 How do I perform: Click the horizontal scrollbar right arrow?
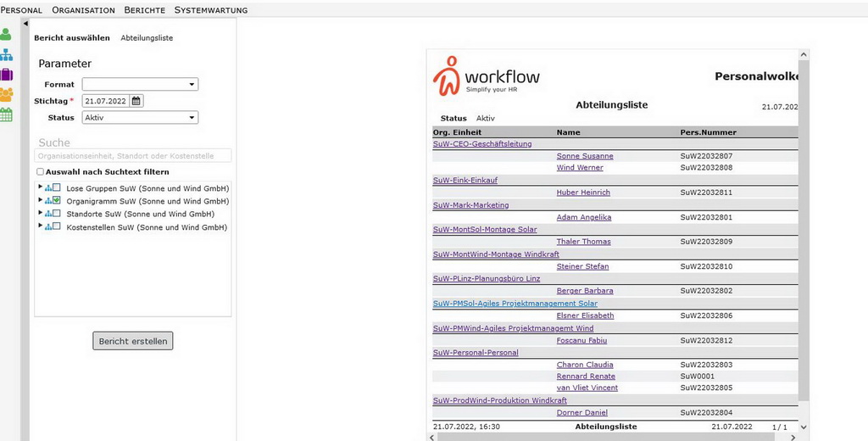pos(793,438)
